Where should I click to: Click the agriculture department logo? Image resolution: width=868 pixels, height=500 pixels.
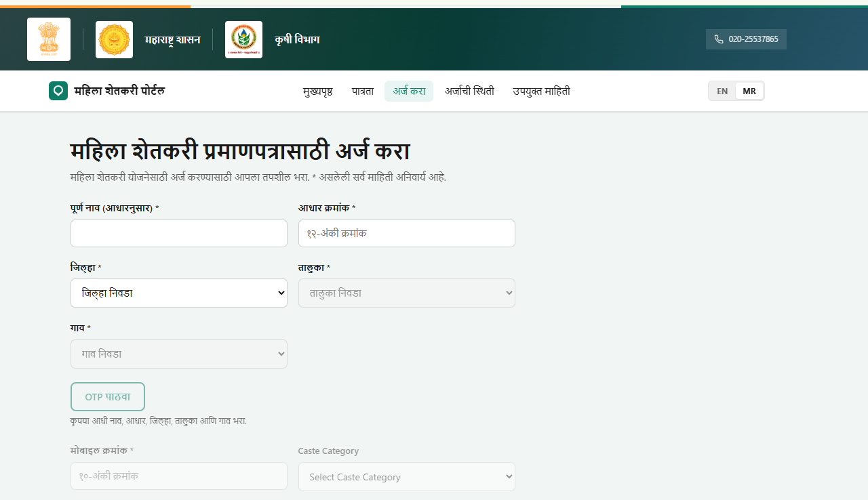click(243, 39)
